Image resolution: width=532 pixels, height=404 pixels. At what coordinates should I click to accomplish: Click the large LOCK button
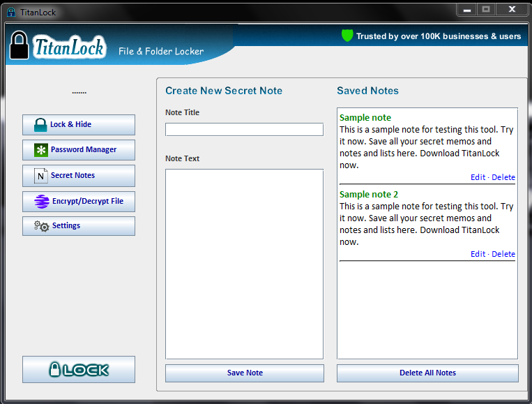(79, 369)
